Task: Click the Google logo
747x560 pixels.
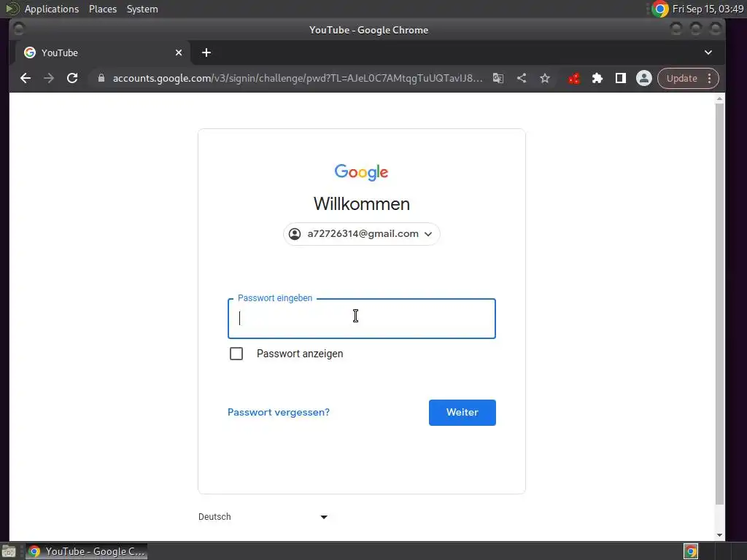Action: tap(362, 172)
